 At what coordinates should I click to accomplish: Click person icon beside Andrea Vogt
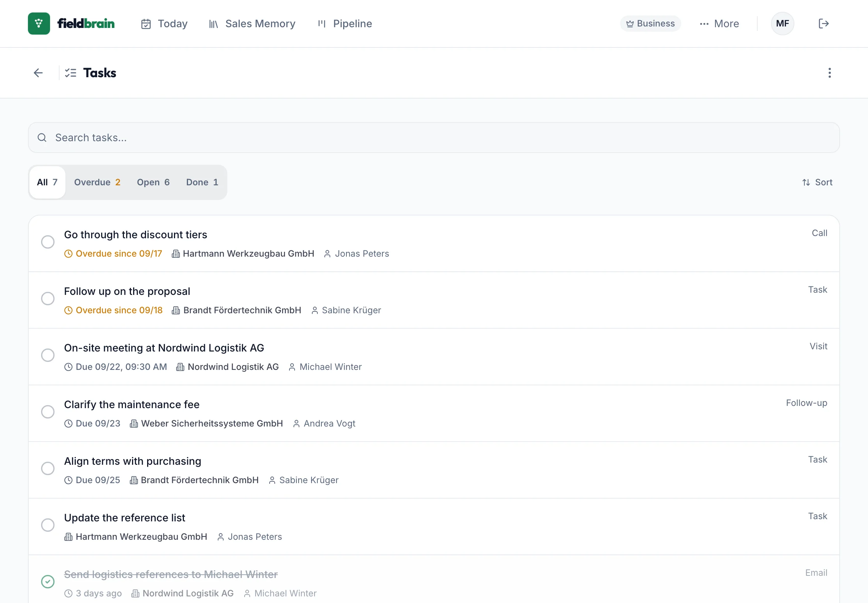point(296,424)
